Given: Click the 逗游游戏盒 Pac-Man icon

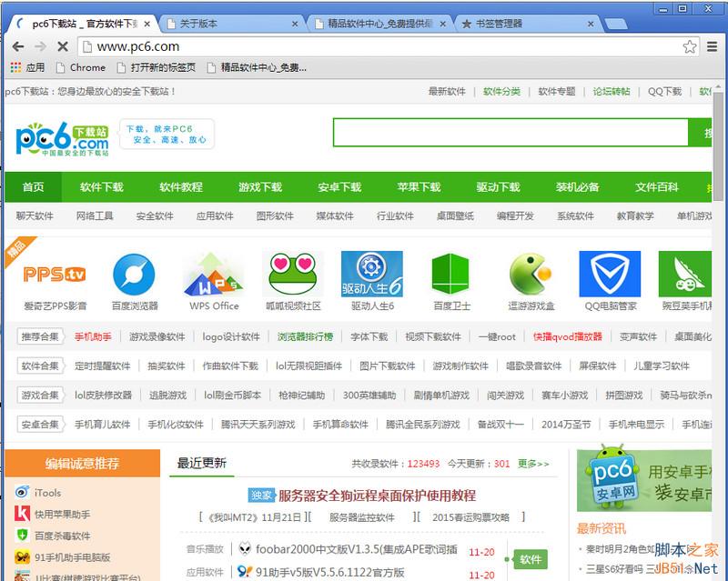Looking at the screenshot, I should [x=530, y=273].
